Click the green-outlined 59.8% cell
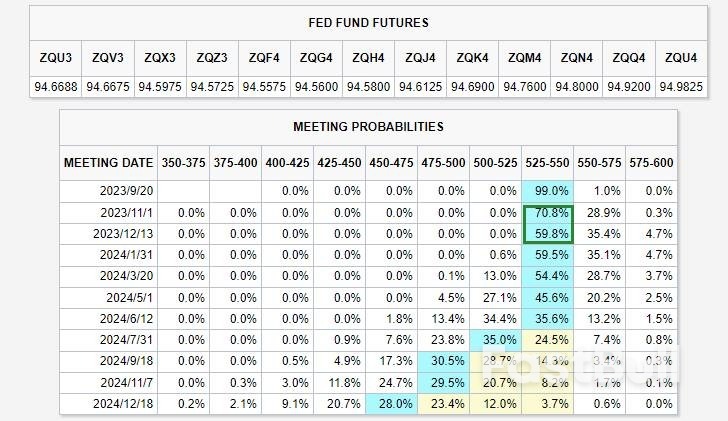 547,233
